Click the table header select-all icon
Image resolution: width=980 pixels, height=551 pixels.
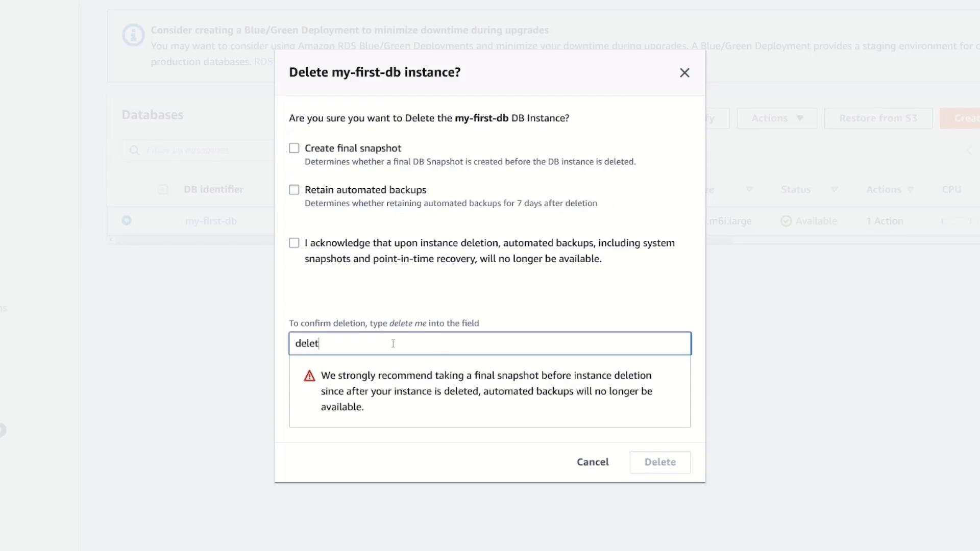pyautogui.click(x=162, y=190)
